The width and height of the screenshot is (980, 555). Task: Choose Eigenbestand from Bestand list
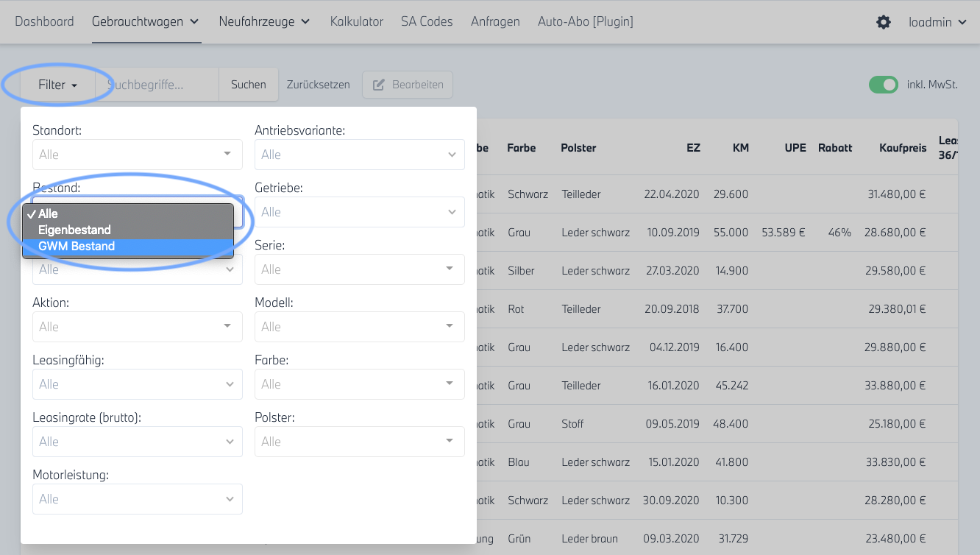(x=74, y=230)
